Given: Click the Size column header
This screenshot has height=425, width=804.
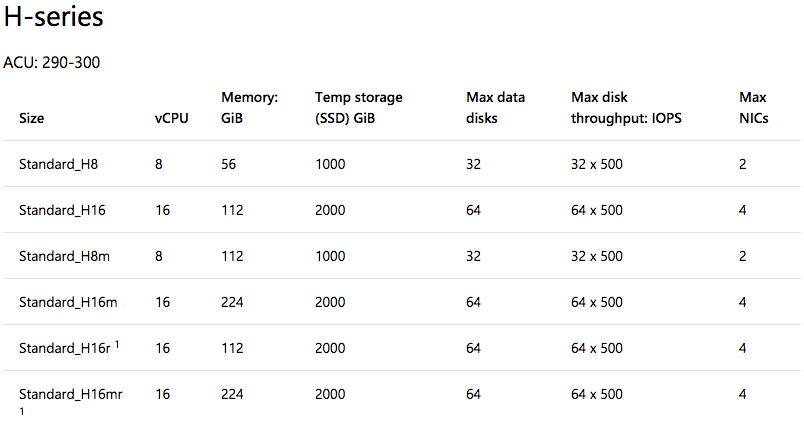Looking at the screenshot, I should tap(31, 118).
